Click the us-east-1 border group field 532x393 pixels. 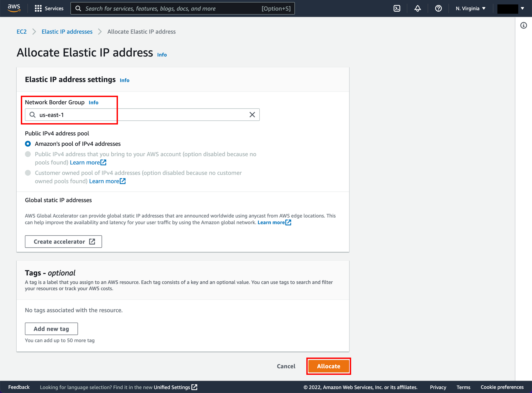click(142, 115)
